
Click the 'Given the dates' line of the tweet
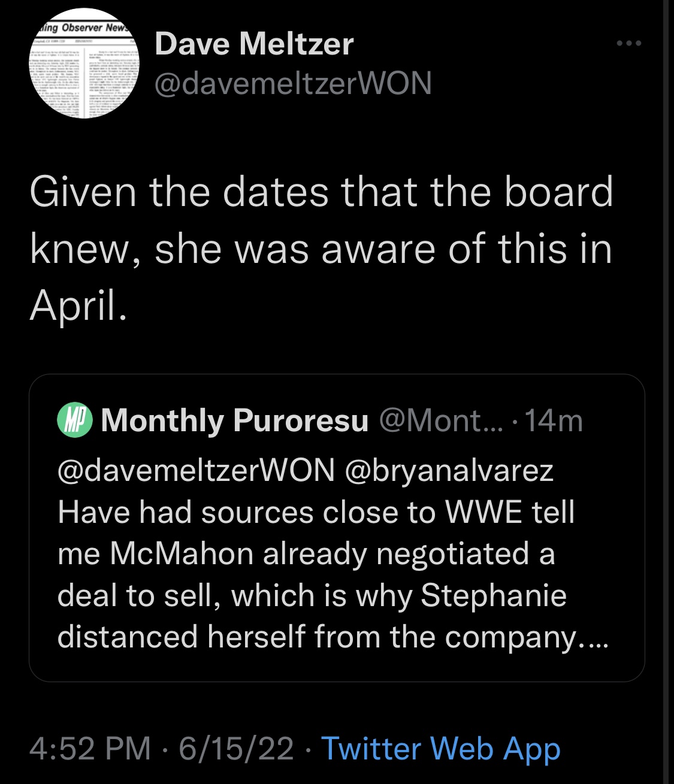click(x=321, y=192)
